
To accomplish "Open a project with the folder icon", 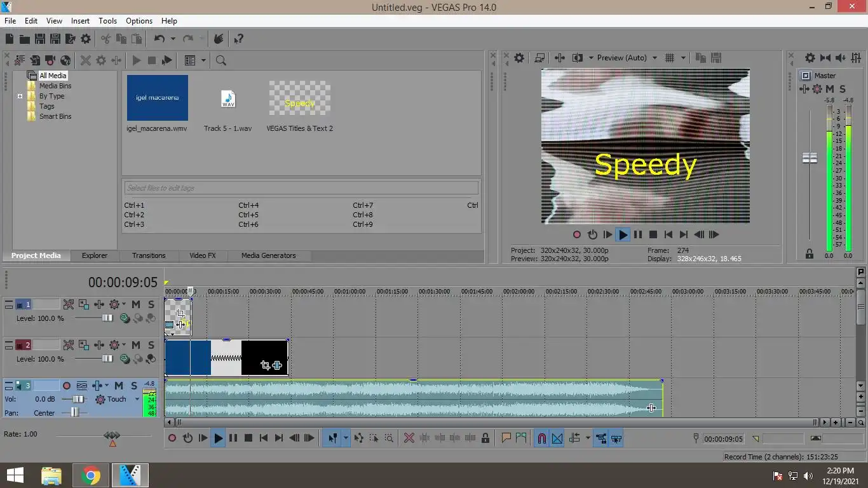I will [x=25, y=39].
